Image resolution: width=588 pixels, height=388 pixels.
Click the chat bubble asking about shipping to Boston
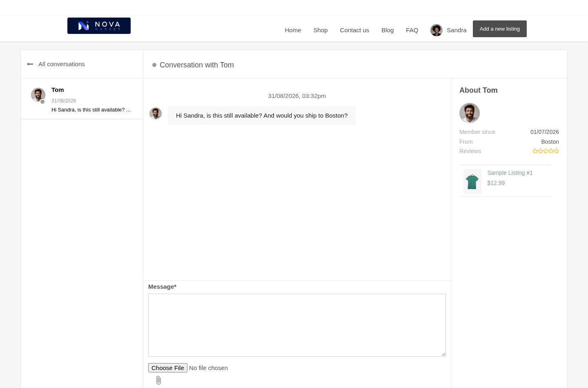(262, 116)
